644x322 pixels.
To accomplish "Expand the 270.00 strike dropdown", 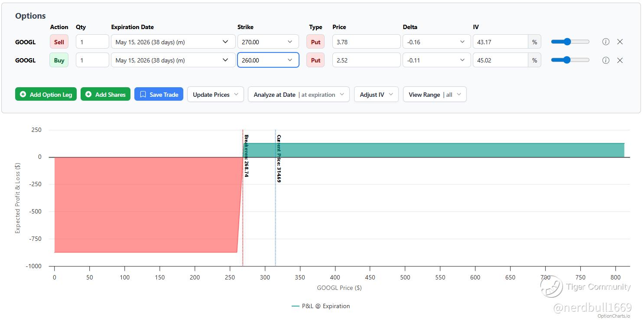I will pos(268,42).
